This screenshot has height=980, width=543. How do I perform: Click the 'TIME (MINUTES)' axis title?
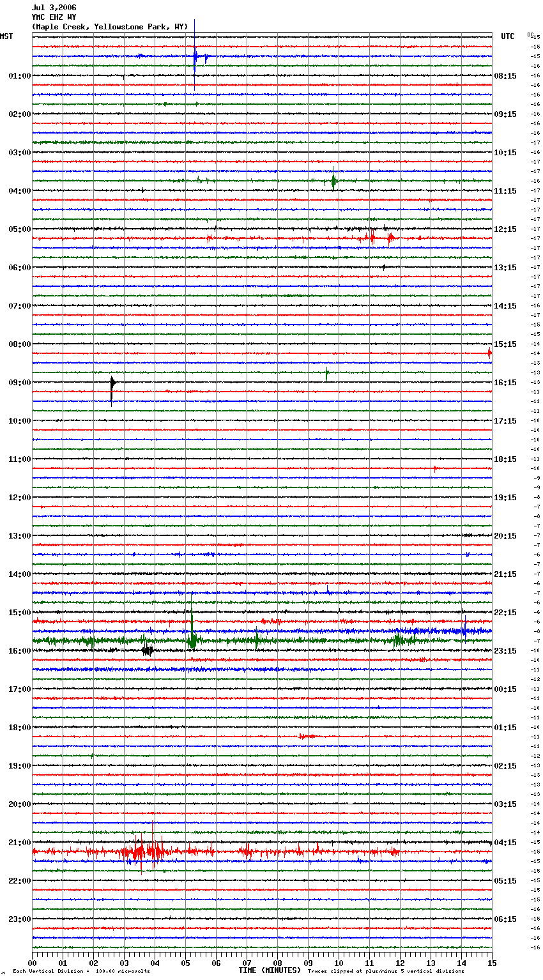tap(270, 970)
